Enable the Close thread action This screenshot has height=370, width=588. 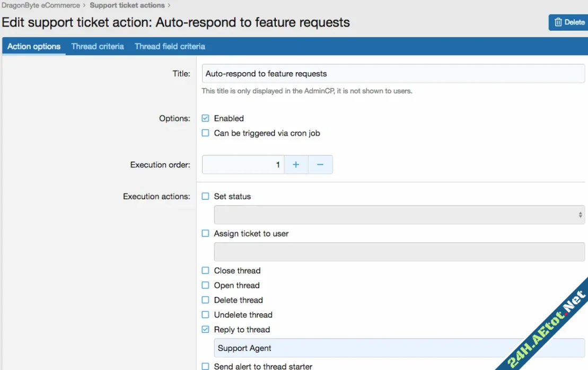(x=206, y=270)
